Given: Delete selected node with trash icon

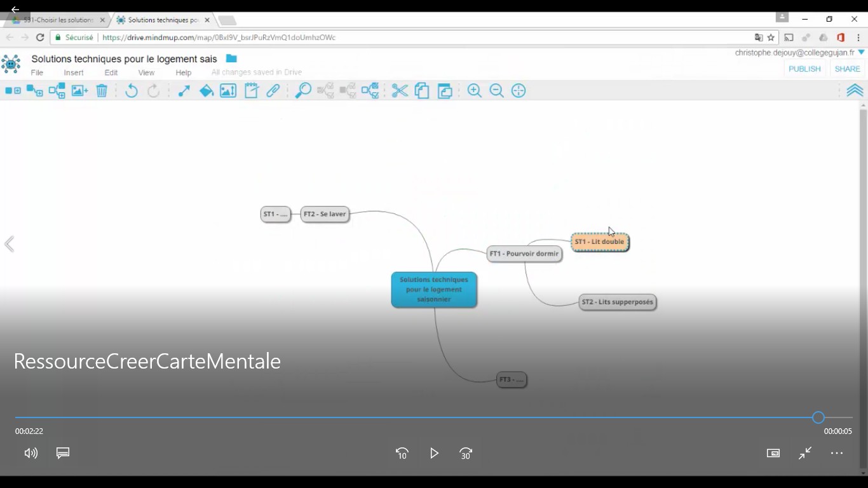Looking at the screenshot, I should (x=102, y=91).
